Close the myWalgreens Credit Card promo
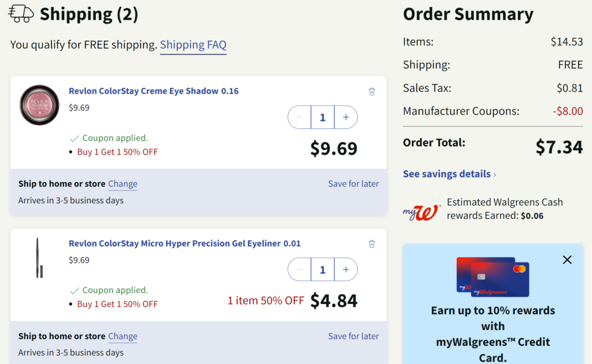This screenshot has width=592, height=364. (567, 260)
